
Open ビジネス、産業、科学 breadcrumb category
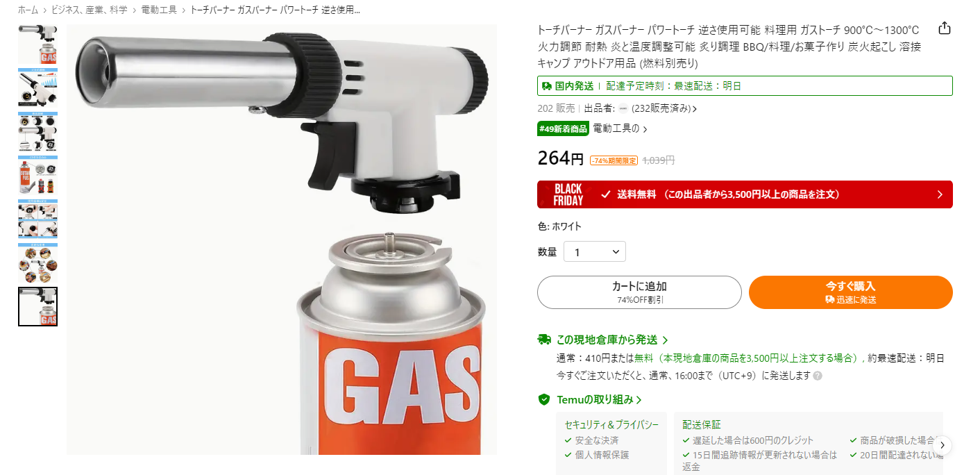pyautogui.click(x=89, y=10)
